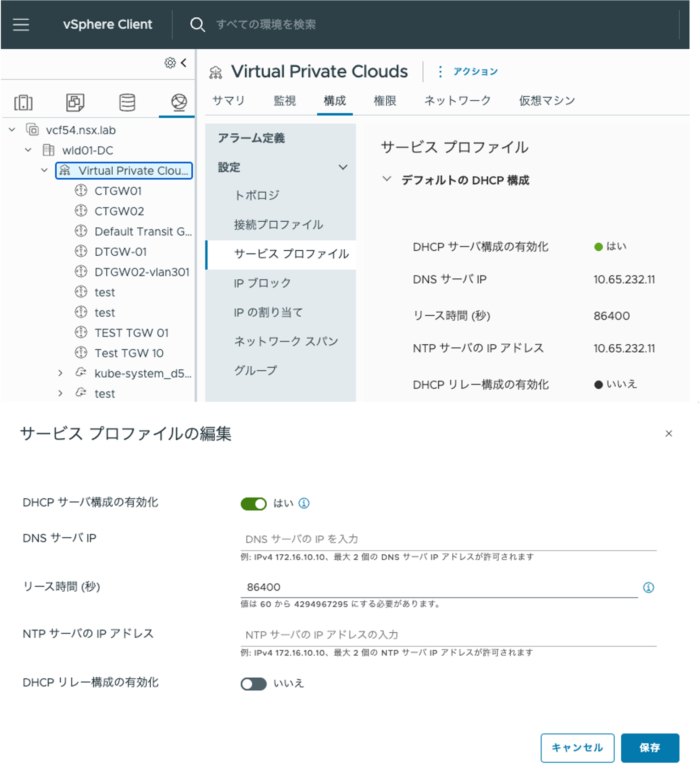Click the リース時間 input showing 86400
Screen dimensions: 700x772
click(x=439, y=588)
